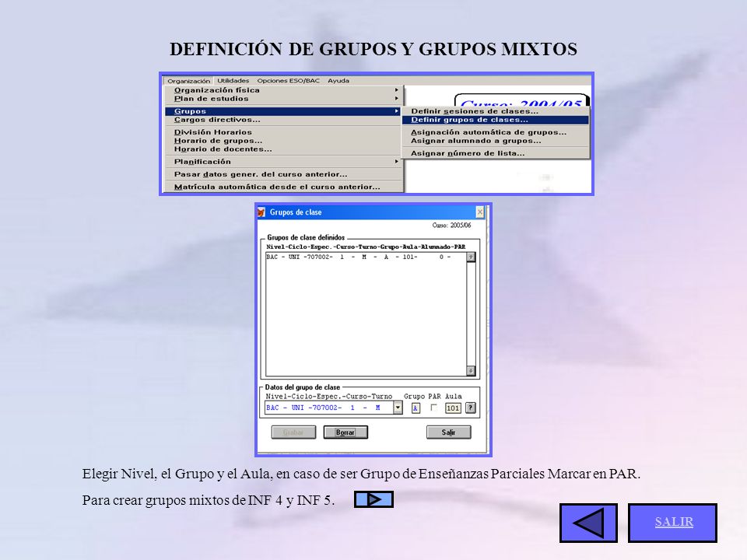This screenshot has height=560, width=747.
Task: Open the Organización menu
Action: [x=188, y=81]
